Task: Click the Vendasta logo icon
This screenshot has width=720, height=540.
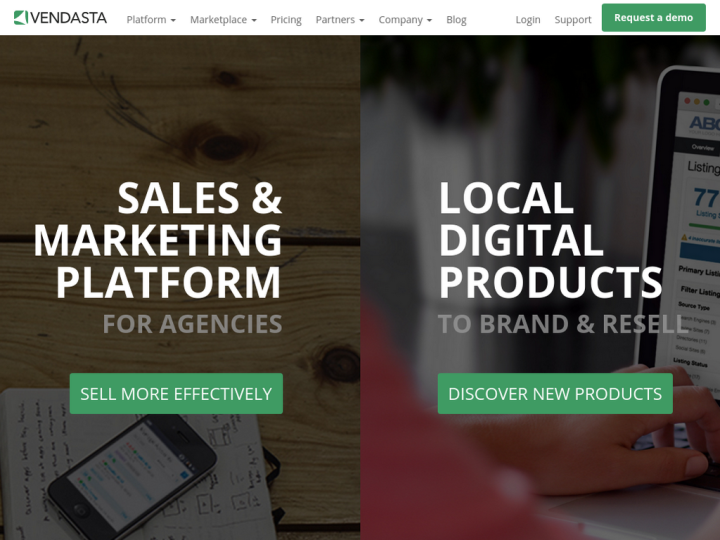Action: tap(21, 17)
